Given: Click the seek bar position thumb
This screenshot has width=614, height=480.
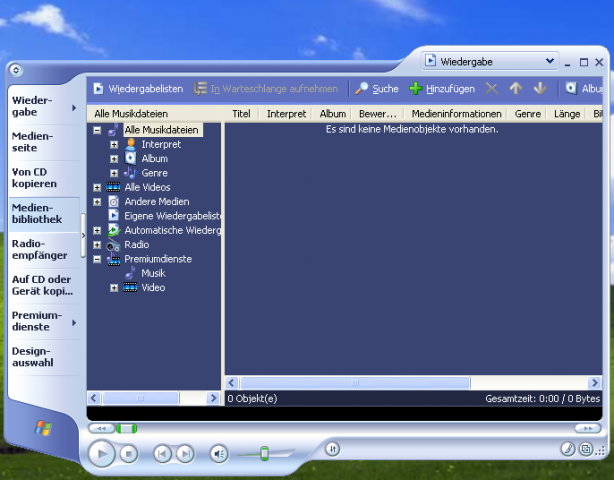Looking at the screenshot, I should click(126, 429).
